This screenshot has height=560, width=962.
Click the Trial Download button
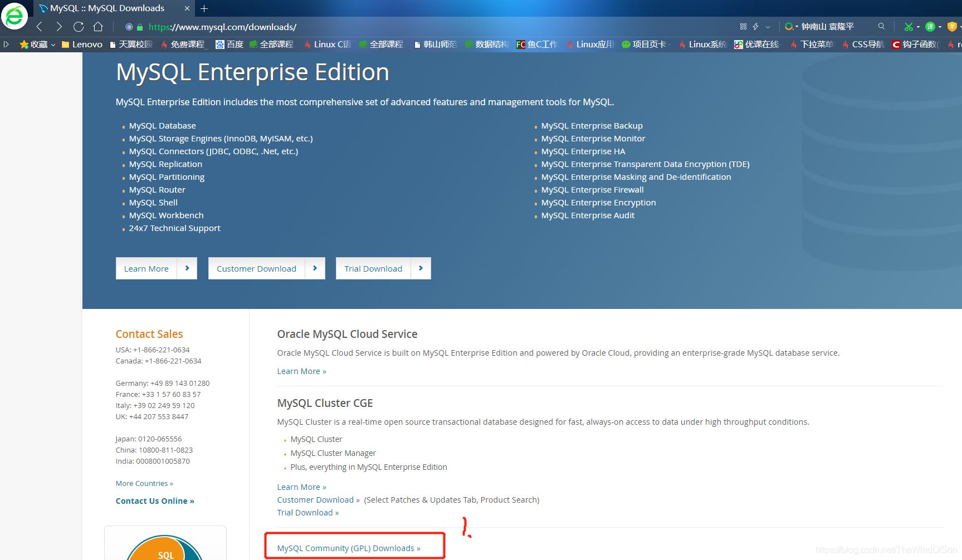(373, 268)
